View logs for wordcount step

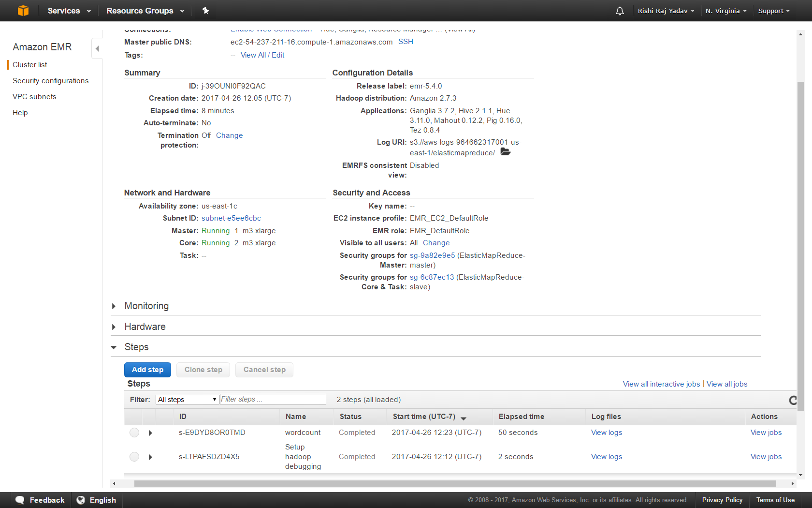[607, 433]
